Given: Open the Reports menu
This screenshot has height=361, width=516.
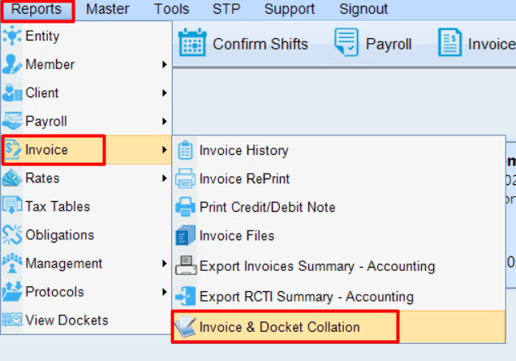Looking at the screenshot, I should click(36, 9).
